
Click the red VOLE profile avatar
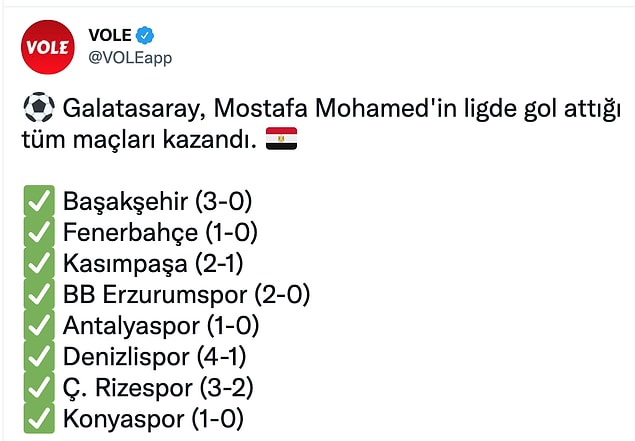[48, 47]
